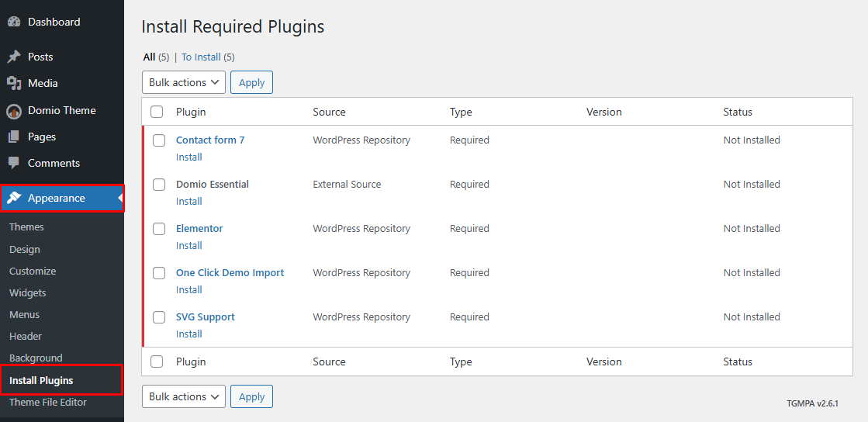Click Install under One Click Demo Import
The width and height of the screenshot is (868, 422).
(x=188, y=290)
